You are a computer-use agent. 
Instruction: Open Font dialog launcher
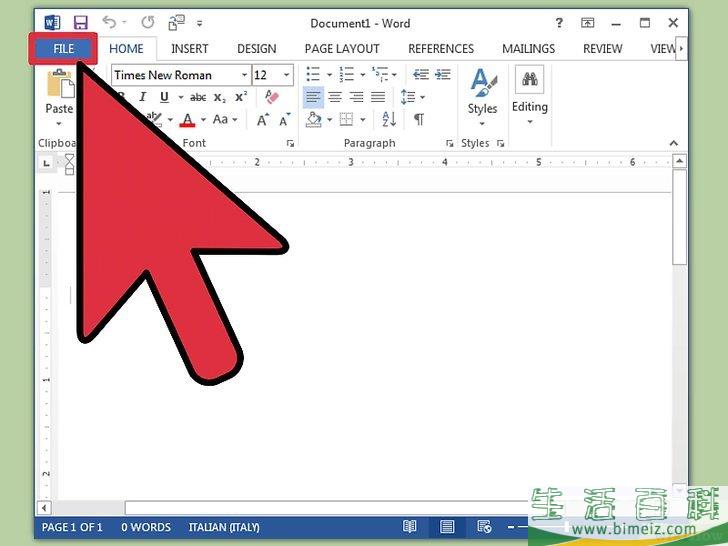point(291,143)
